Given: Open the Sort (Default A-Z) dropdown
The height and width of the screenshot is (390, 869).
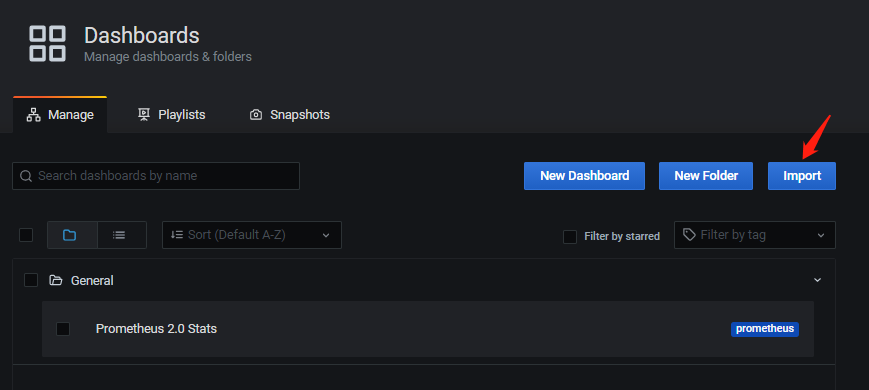Looking at the screenshot, I should click(252, 235).
